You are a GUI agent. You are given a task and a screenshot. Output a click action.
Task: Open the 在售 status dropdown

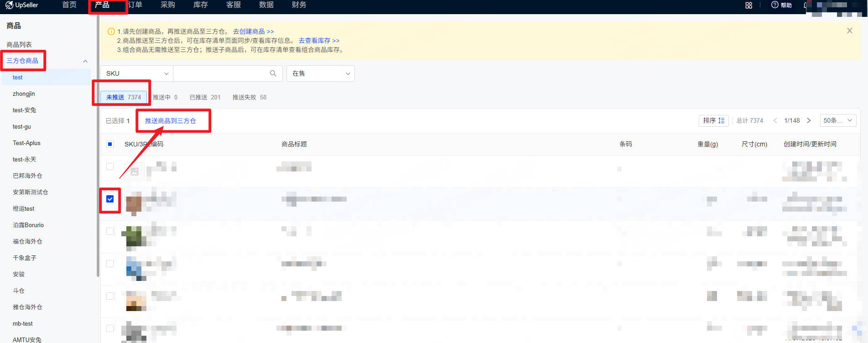pyautogui.click(x=321, y=73)
